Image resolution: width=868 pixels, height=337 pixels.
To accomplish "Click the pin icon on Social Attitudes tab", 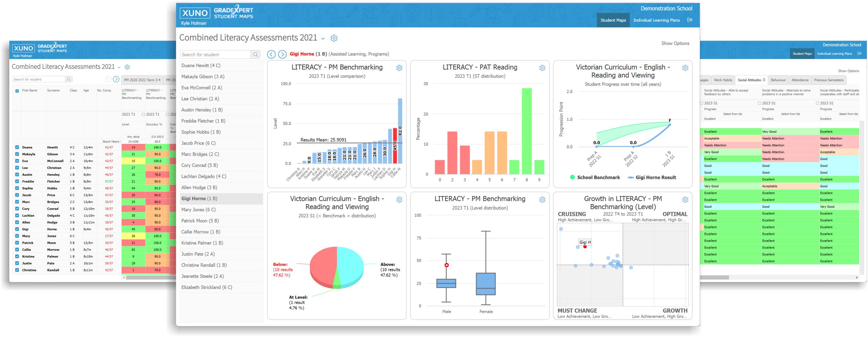I will pyautogui.click(x=764, y=80).
